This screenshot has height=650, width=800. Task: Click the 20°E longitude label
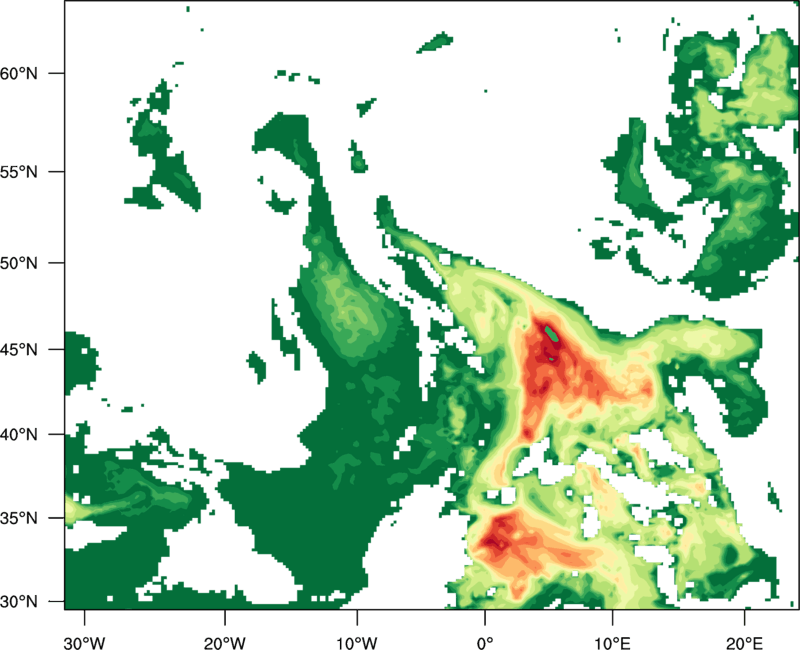[x=744, y=643]
